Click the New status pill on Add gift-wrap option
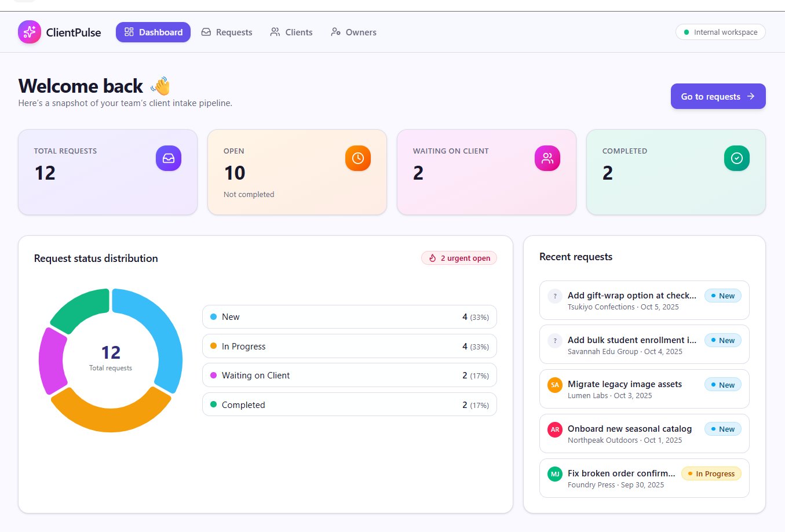This screenshot has height=532, width=785. coord(722,296)
